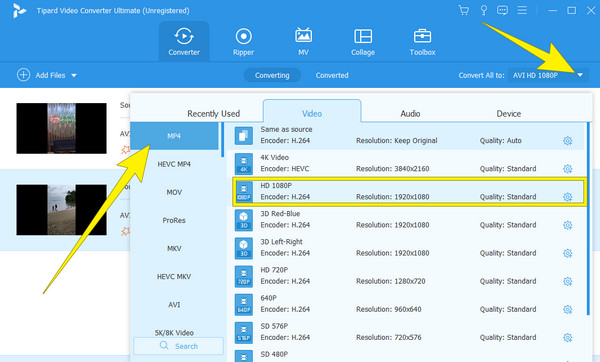Show the Converted list
The image size is (600, 362).
pyautogui.click(x=332, y=75)
